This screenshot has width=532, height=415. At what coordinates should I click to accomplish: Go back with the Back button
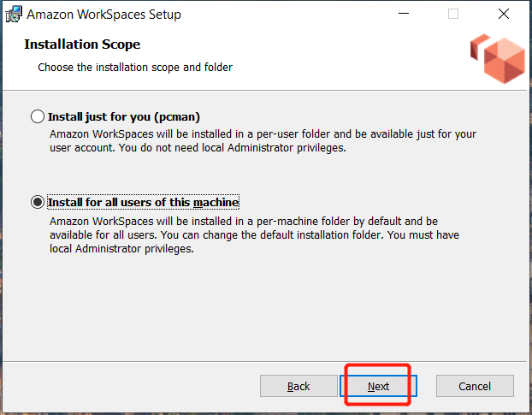(299, 386)
